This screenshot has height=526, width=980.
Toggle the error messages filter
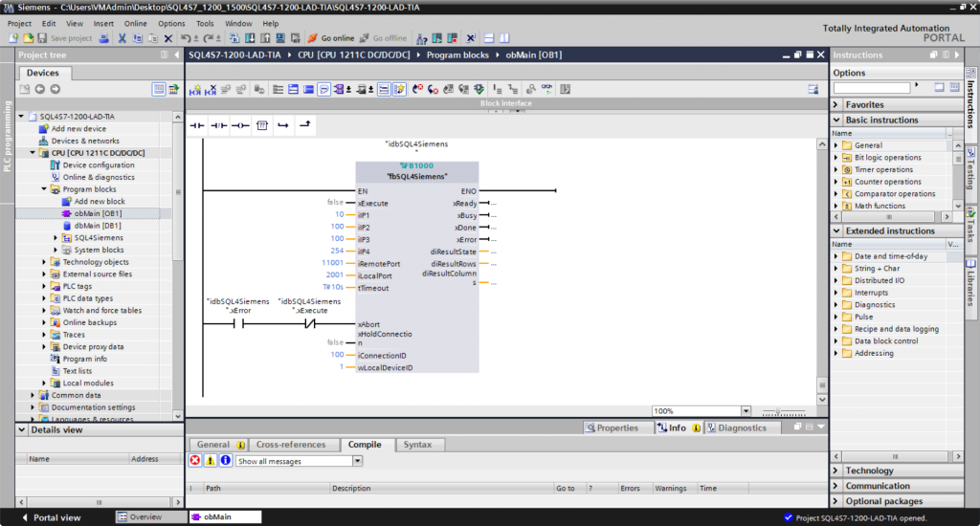(194, 460)
